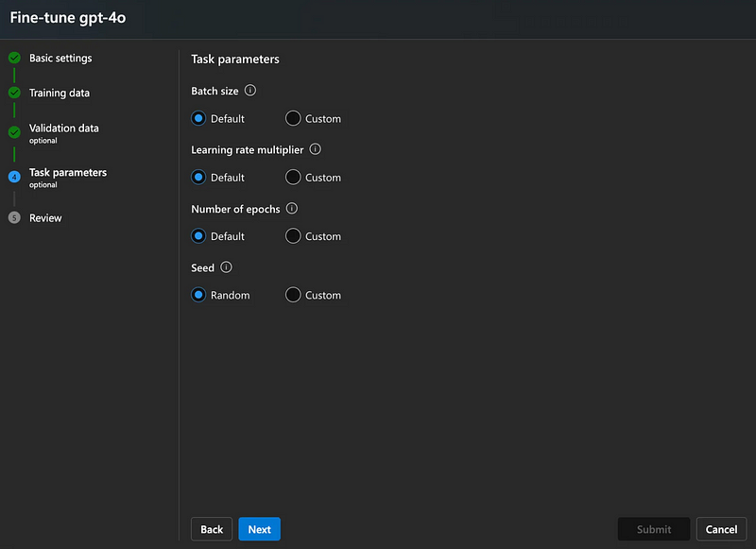Screen dimensions: 756x549
Task: Click the Number of epochs label
Action: point(235,209)
